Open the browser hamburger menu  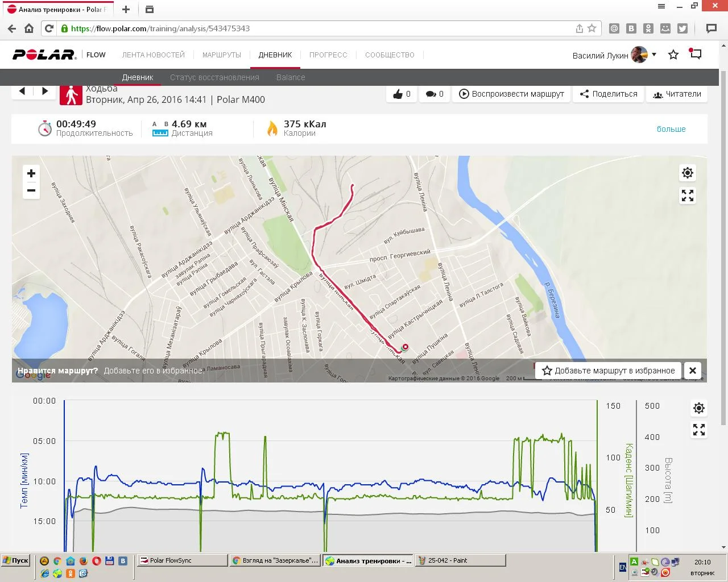point(661,6)
